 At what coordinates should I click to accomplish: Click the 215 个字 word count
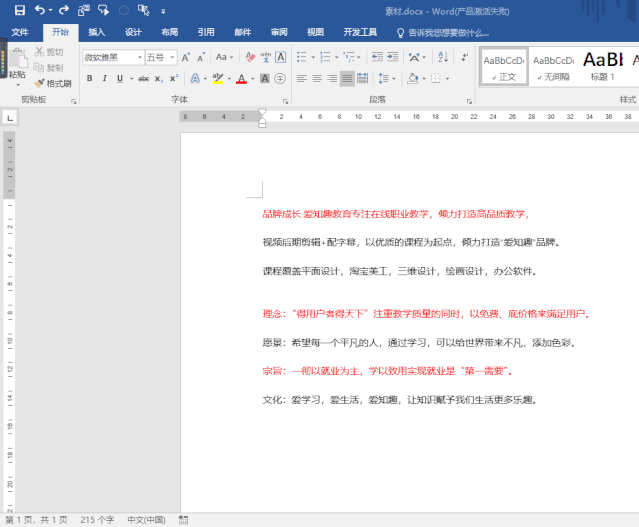(x=98, y=520)
